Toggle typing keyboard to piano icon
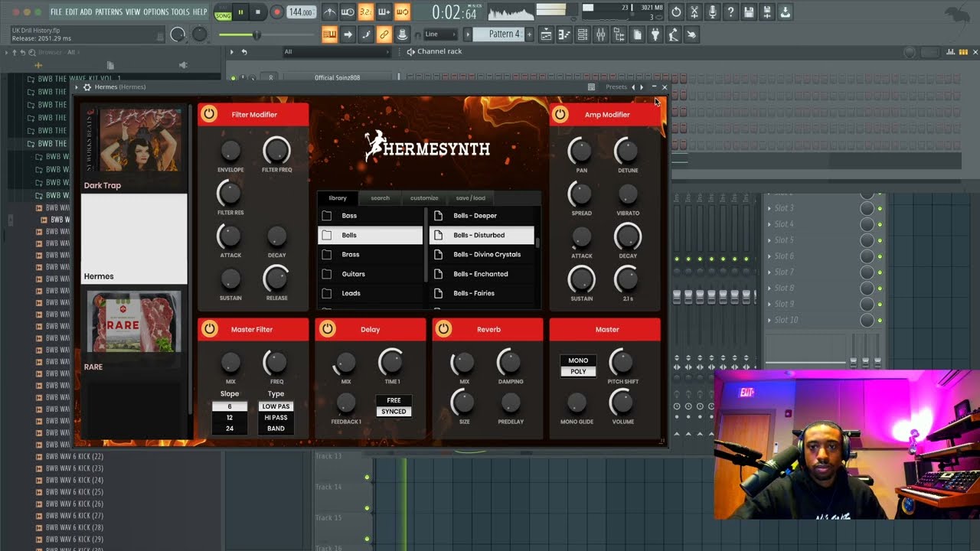 pyautogui.click(x=330, y=34)
